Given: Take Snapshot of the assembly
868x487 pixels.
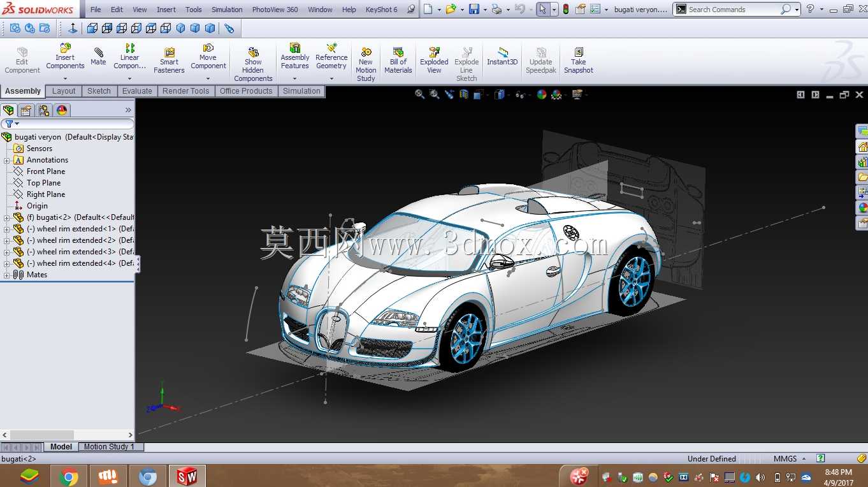Looking at the screenshot, I should point(579,61).
